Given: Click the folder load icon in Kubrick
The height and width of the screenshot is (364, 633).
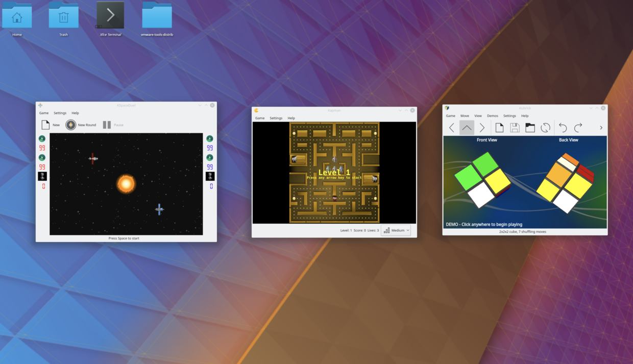Looking at the screenshot, I should point(530,128).
